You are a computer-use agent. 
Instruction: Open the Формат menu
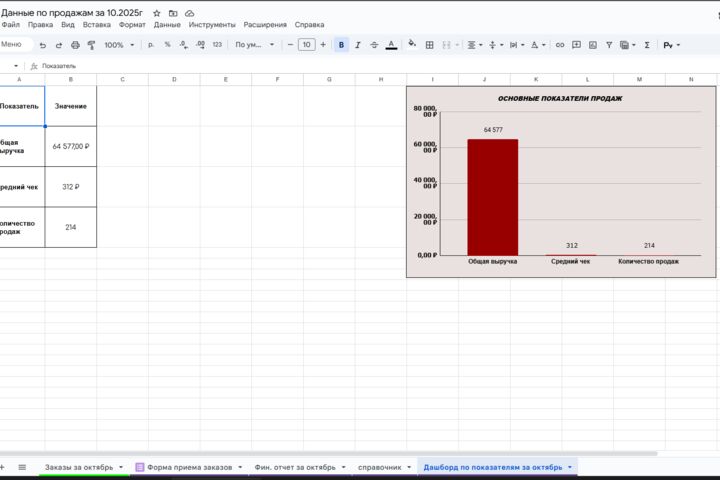132,25
